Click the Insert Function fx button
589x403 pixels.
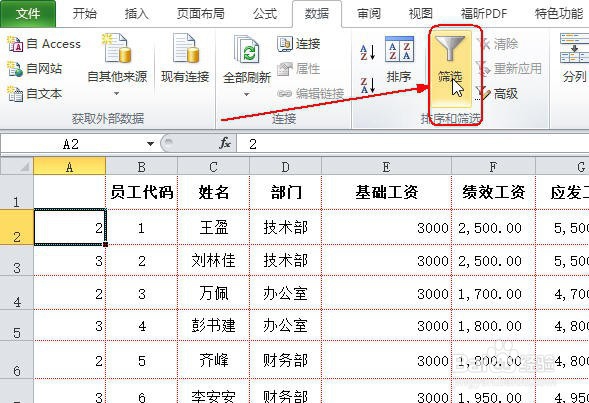pos(225,143)
